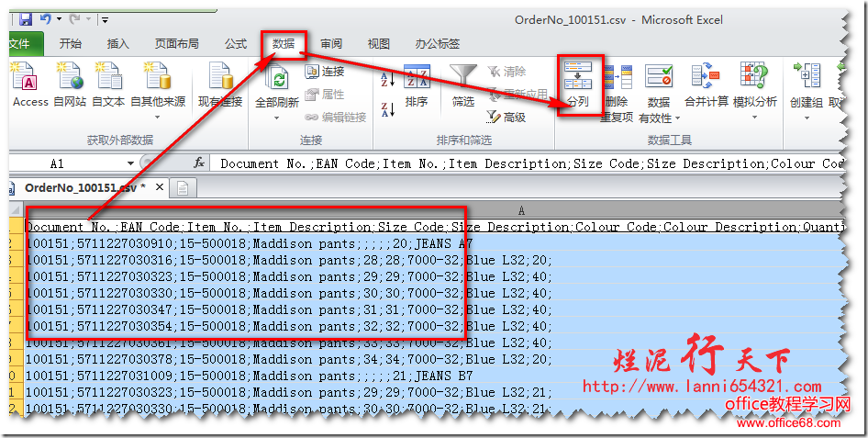Click the 编辑链接 button

pos(336,118)
